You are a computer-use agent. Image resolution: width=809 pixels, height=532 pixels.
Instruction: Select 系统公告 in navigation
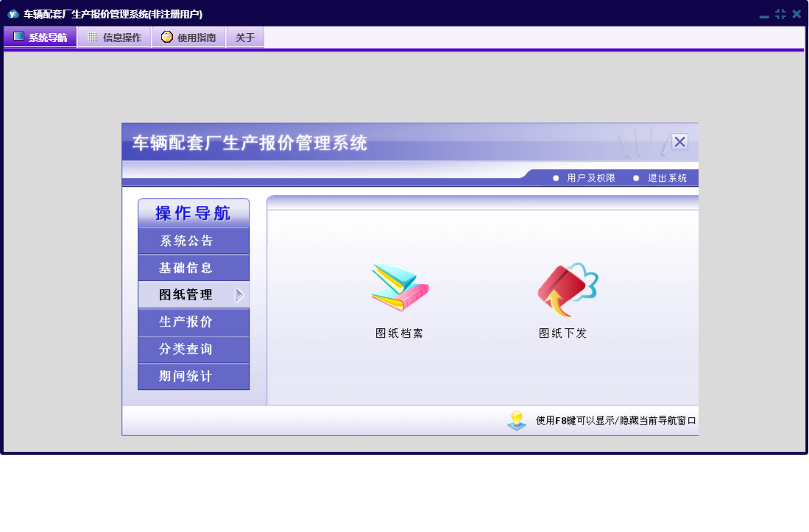194,241
